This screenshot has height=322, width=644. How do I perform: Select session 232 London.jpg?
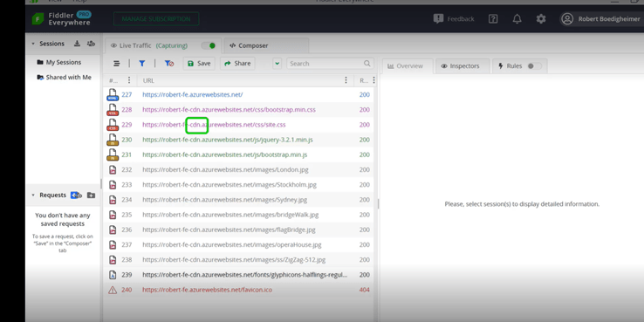coord(238,169)
